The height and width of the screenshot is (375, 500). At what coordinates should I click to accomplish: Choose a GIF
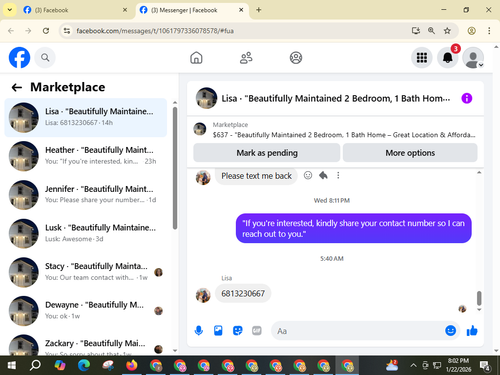point(257,331)
